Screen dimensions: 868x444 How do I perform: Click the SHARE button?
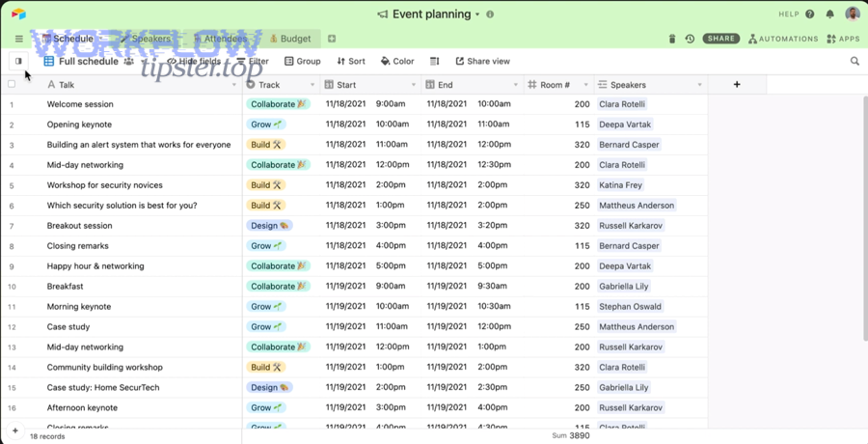(x=720, y=39)
